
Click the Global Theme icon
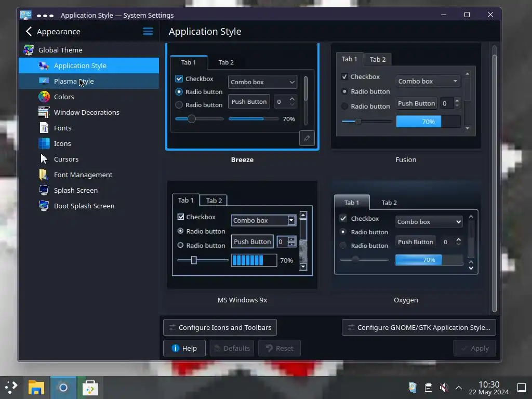29,50
